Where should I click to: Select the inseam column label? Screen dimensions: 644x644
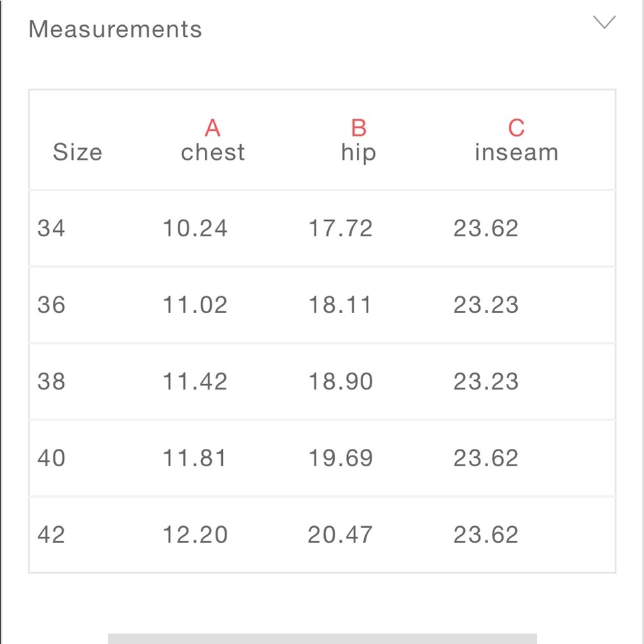pyautogui.click(x=516, y=153)
